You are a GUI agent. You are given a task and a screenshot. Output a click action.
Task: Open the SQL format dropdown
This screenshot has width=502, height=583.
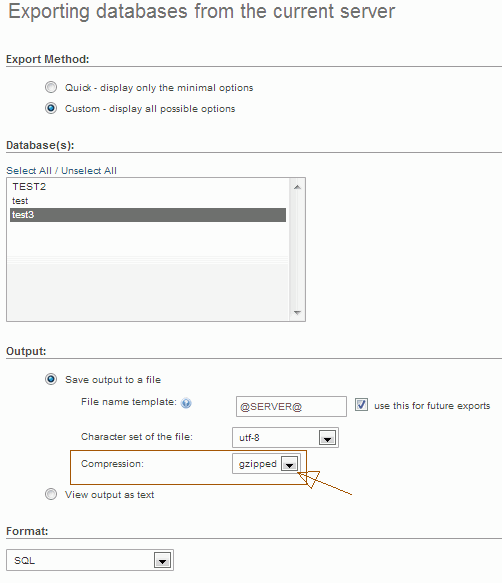[x=90, y=560]
